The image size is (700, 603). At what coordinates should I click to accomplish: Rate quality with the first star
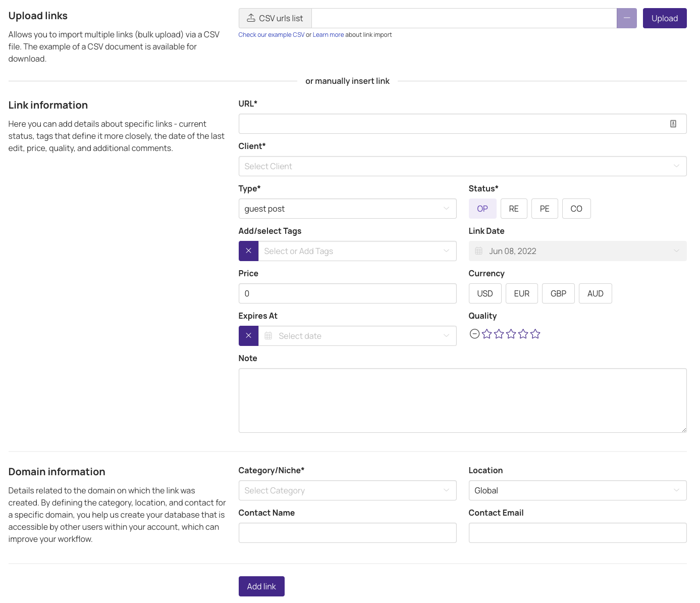point(487,334)
